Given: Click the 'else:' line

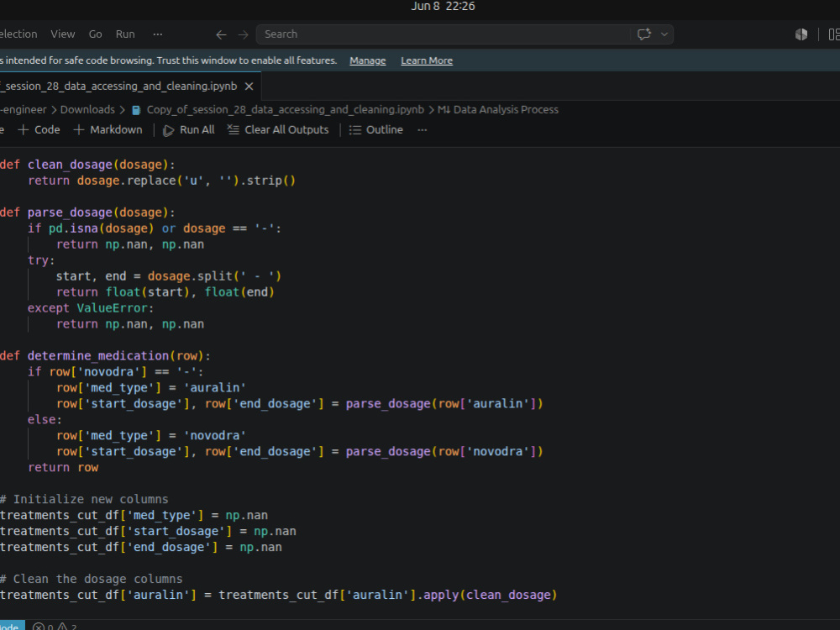Looking at the screenshot, I should 45,419.
